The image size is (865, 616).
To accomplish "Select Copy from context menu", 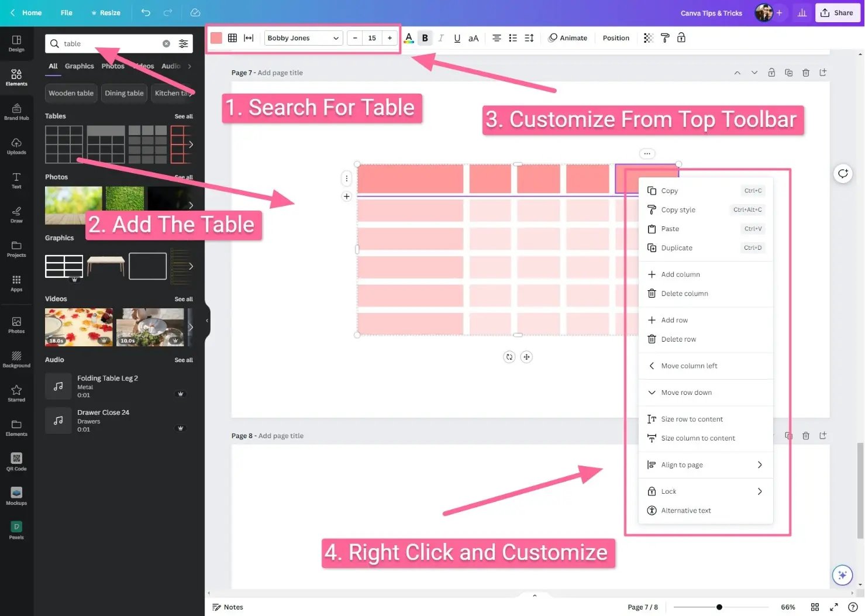I will [705, 191].
